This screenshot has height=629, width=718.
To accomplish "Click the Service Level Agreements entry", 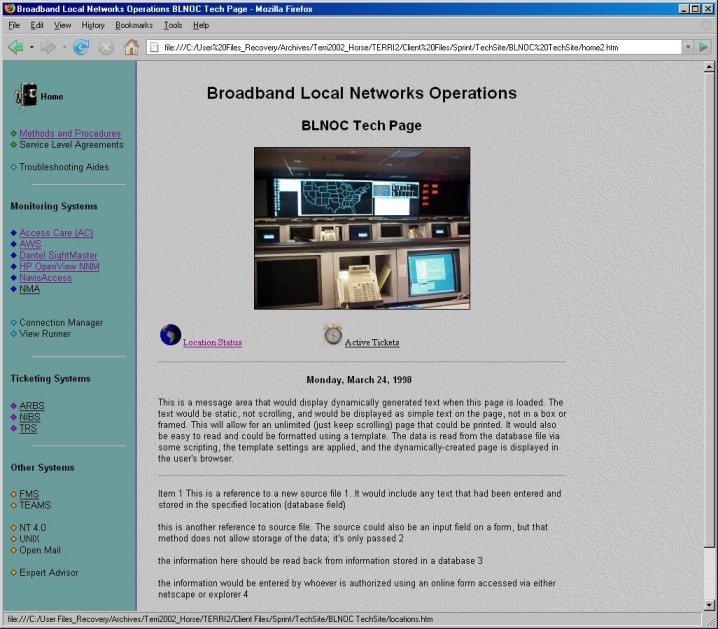I will click(x=71, y=145).
